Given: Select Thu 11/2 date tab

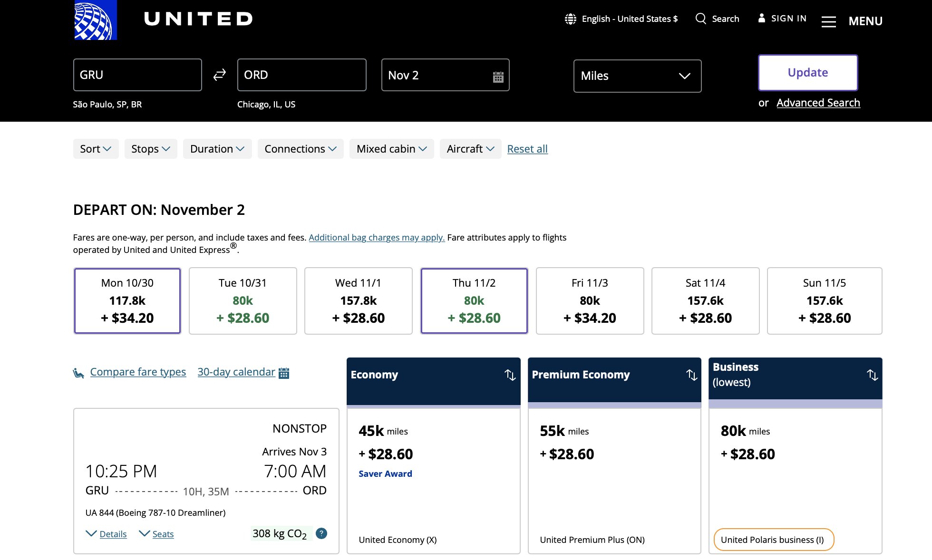Looking at the screenshot, I should coord(474,301).
